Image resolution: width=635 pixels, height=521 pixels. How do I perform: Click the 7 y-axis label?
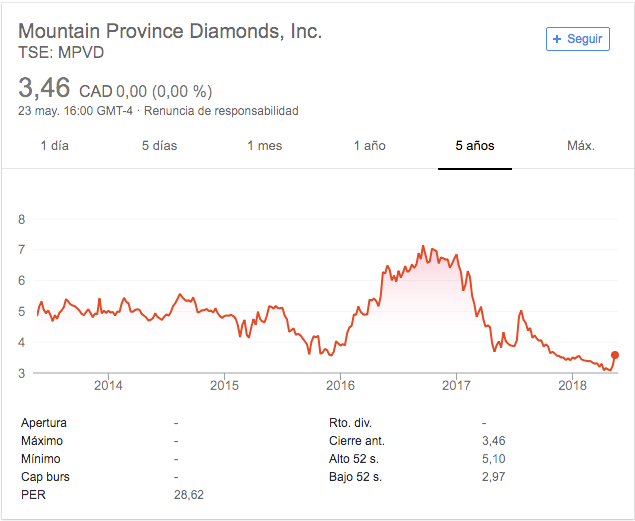point(22,250)
